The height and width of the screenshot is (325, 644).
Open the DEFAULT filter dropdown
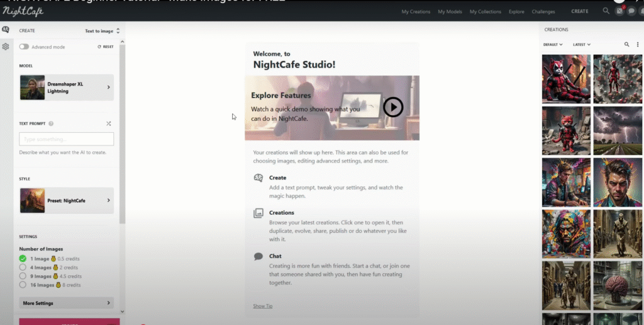[x=553, y=45]
